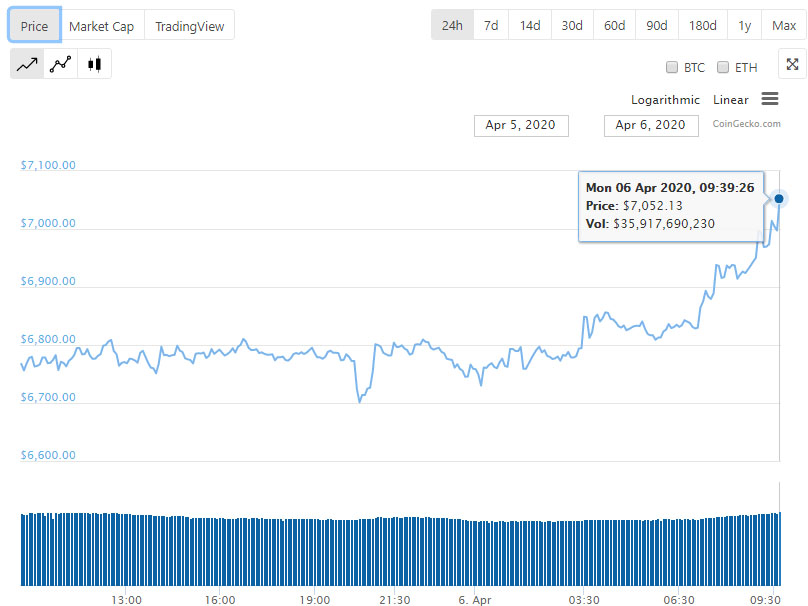Open the TradingView tab
This screenshot has height=606, width=808.
pos(189,26)
